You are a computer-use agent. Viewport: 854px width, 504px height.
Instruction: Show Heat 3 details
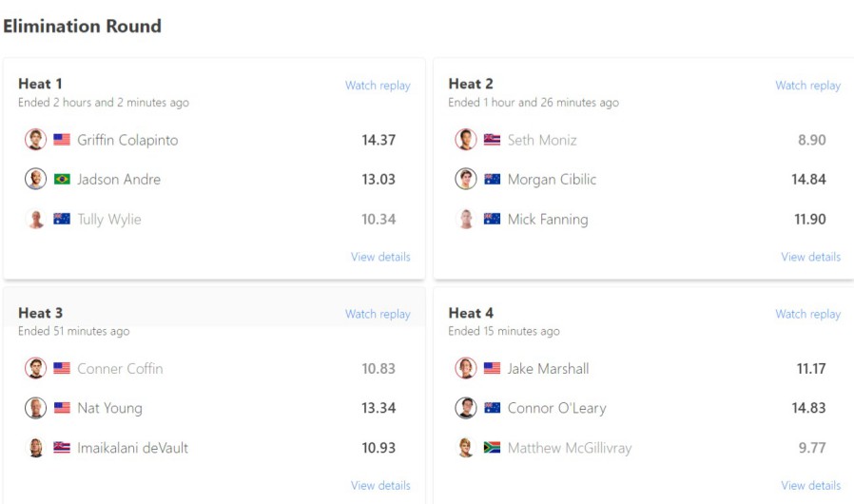coord(380,485)
